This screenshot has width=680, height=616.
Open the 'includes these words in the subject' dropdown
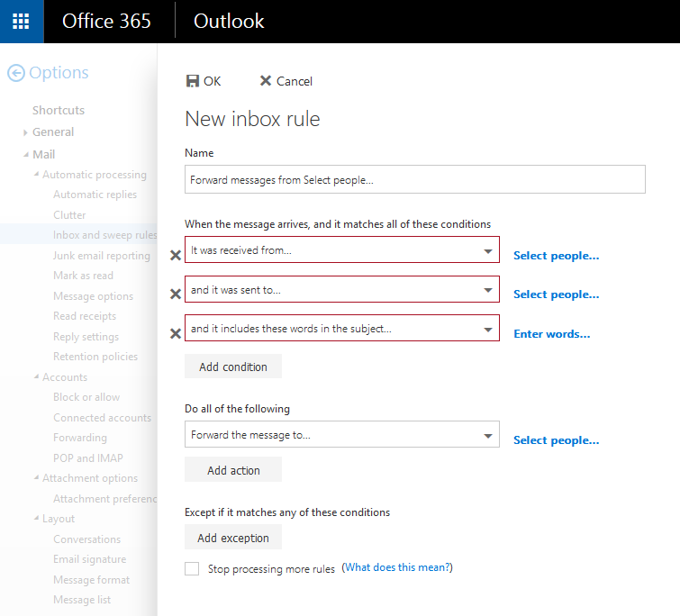(x=341, y=328)
